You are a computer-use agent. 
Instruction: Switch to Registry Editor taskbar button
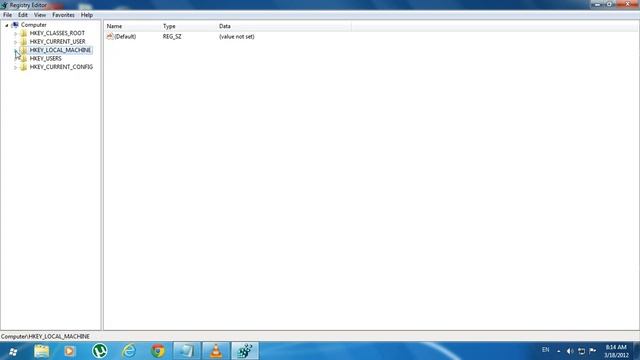point(245,351)
